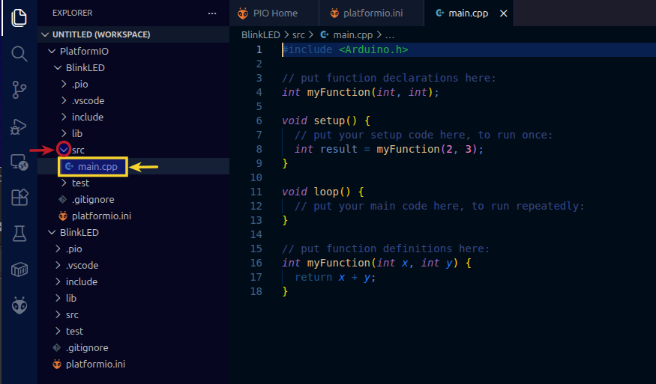The width and height of the screenshot is (656, 384).
Task: Click 'loop' in the void loop line
Action: [x=326, y=192]
